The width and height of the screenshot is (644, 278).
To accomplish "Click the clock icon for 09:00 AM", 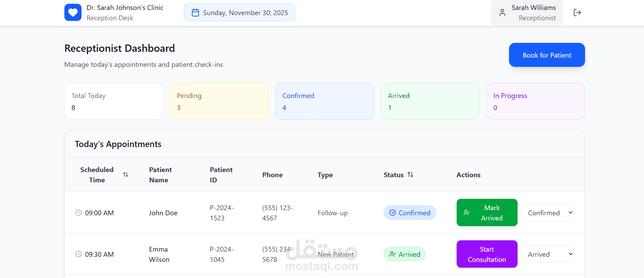I will (78, 213).
